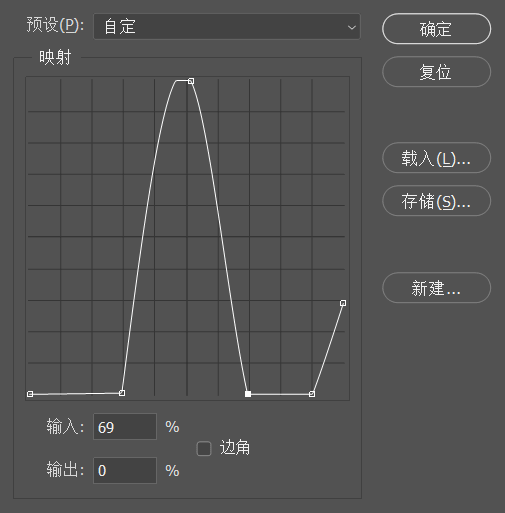
Task: Click the 确定 confirm button
Action: [436, 29]
